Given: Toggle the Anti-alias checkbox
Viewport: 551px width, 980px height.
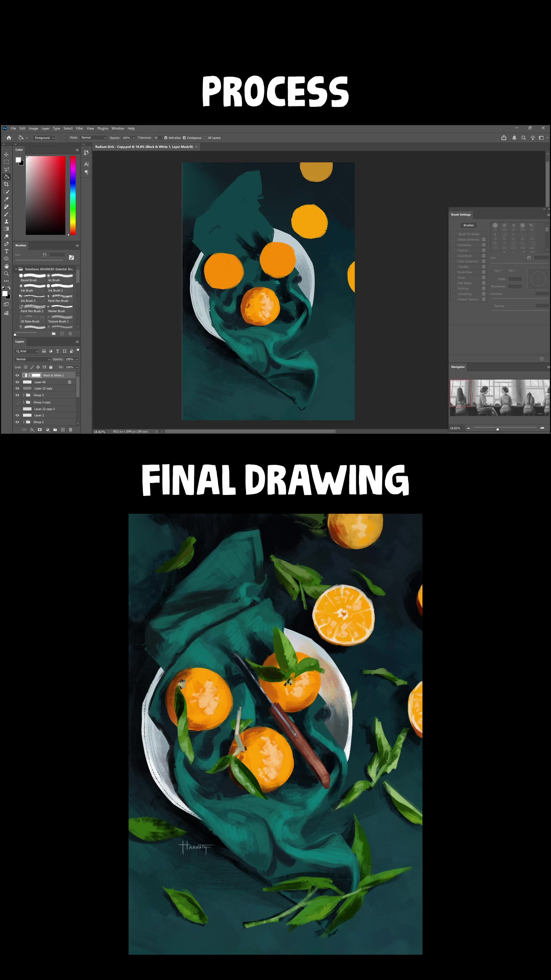Looking at the screenshot, I should point(166,138).
